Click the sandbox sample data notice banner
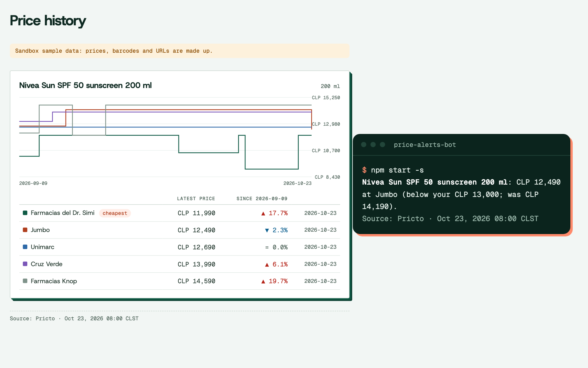Screen dimensions: 588x368 [180, 51]
